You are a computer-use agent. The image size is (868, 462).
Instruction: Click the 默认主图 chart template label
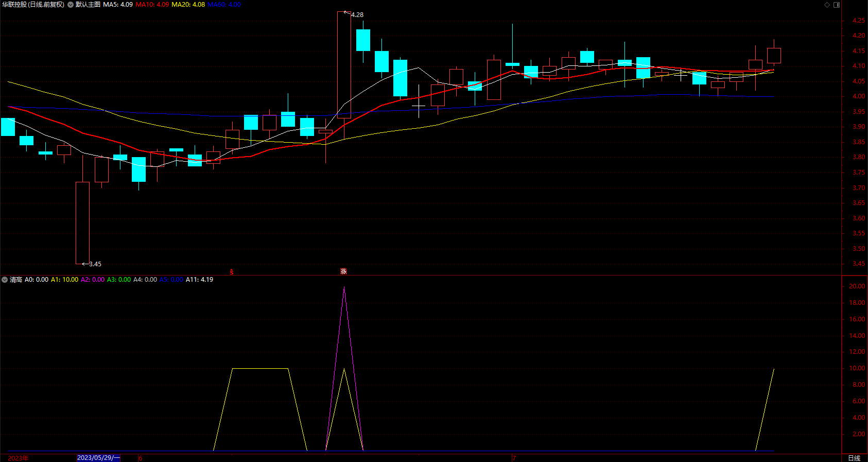click(88, 5)
